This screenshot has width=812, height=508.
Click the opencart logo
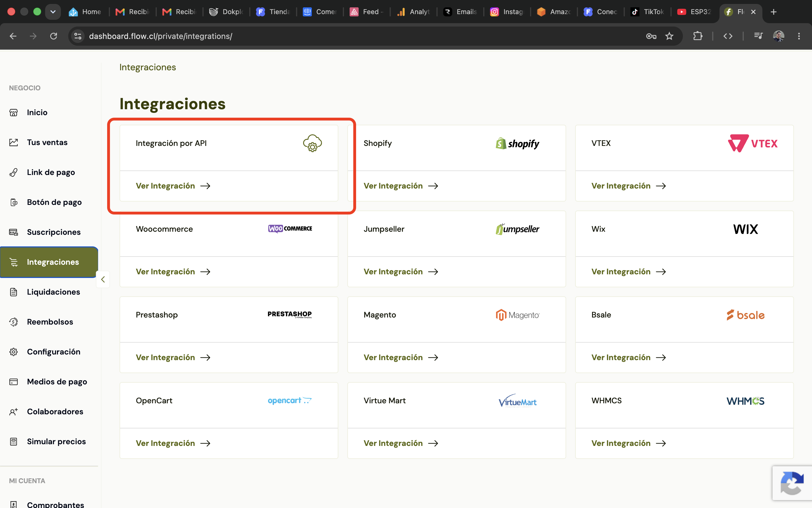click(x=290, y=400)
